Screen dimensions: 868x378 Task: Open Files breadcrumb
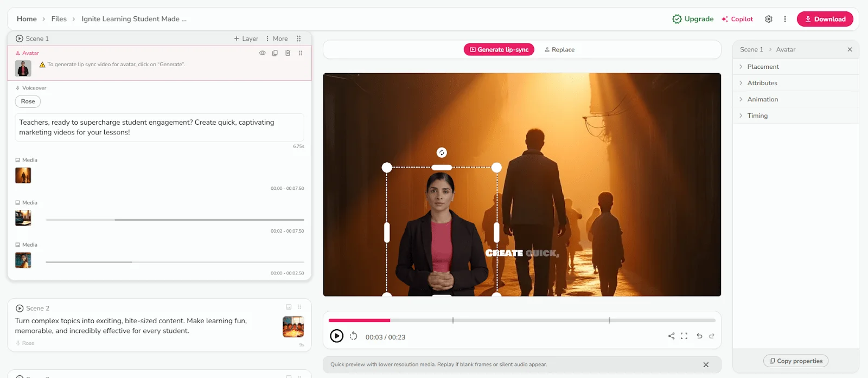coord(59,19)
